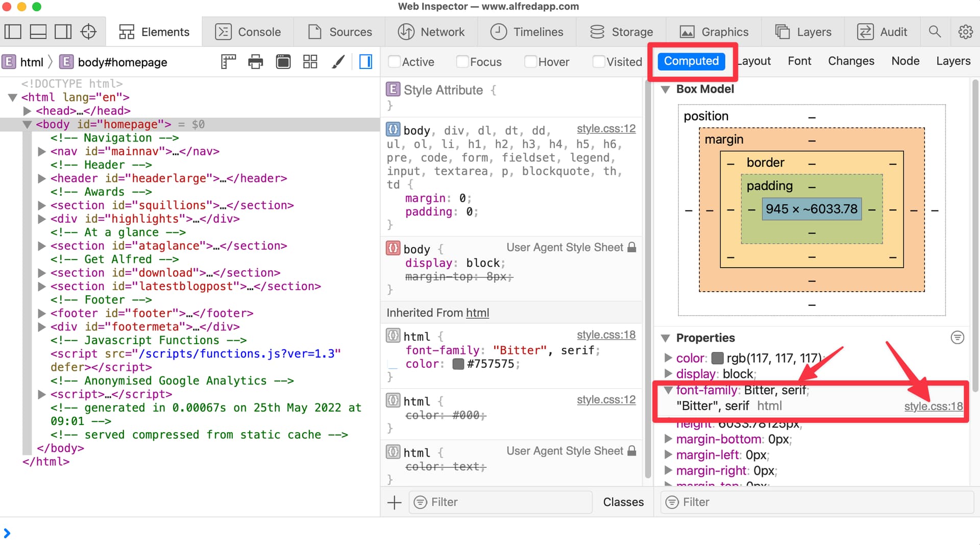Collapse the Box Model section

coord(665,89)
